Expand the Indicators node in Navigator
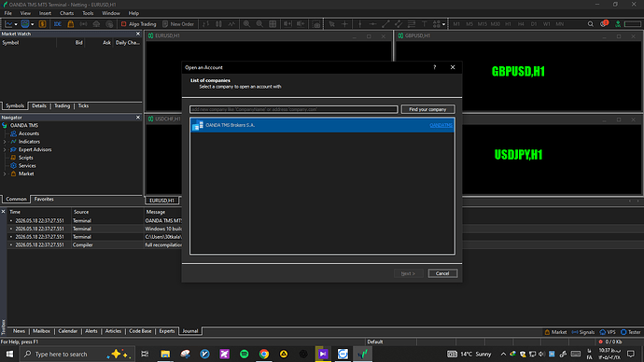 click(5, 142)
